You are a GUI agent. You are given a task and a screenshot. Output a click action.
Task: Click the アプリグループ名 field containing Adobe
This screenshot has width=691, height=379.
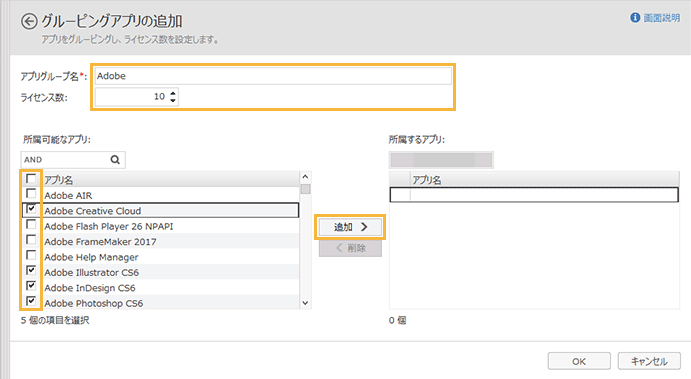[x=273, y=76]
